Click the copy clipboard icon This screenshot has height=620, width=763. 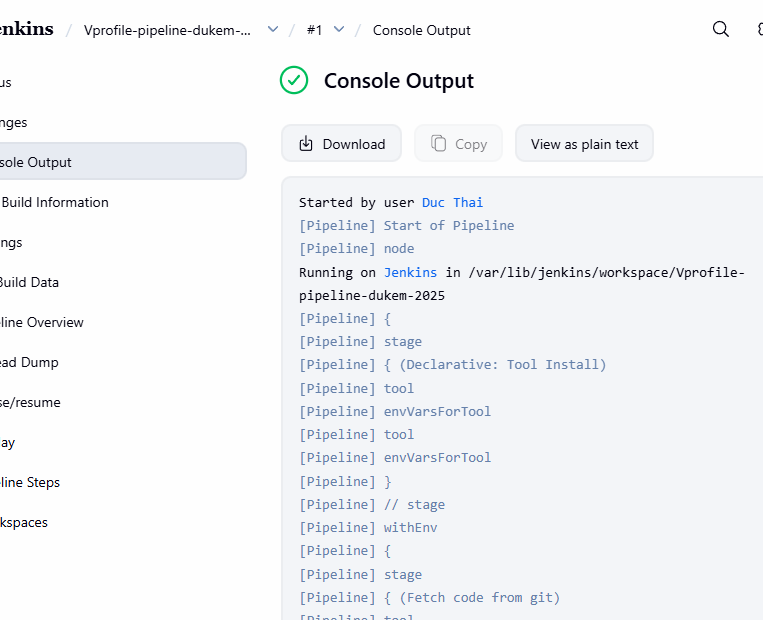(x=438, y=144)
